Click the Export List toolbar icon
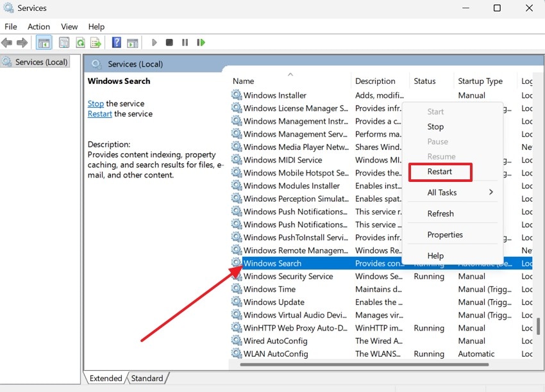The image size is (545, 392). point(96,42)
